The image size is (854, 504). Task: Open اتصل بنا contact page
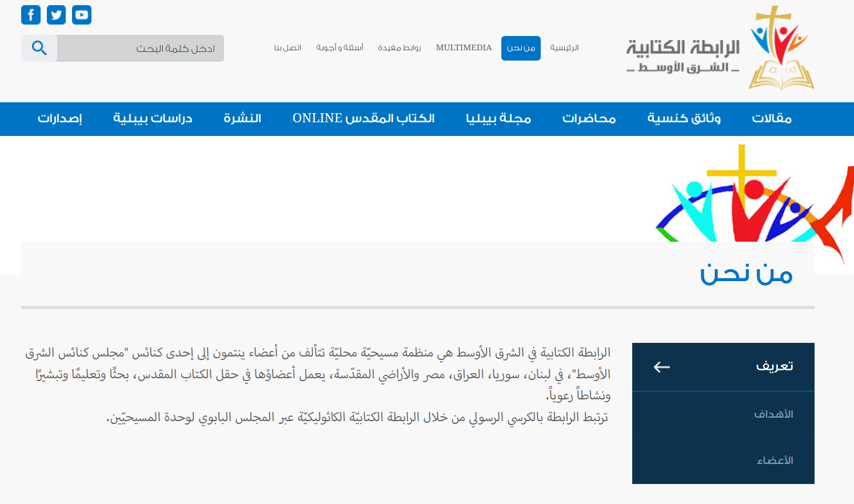pyautogui.click(x=288, y=47)
